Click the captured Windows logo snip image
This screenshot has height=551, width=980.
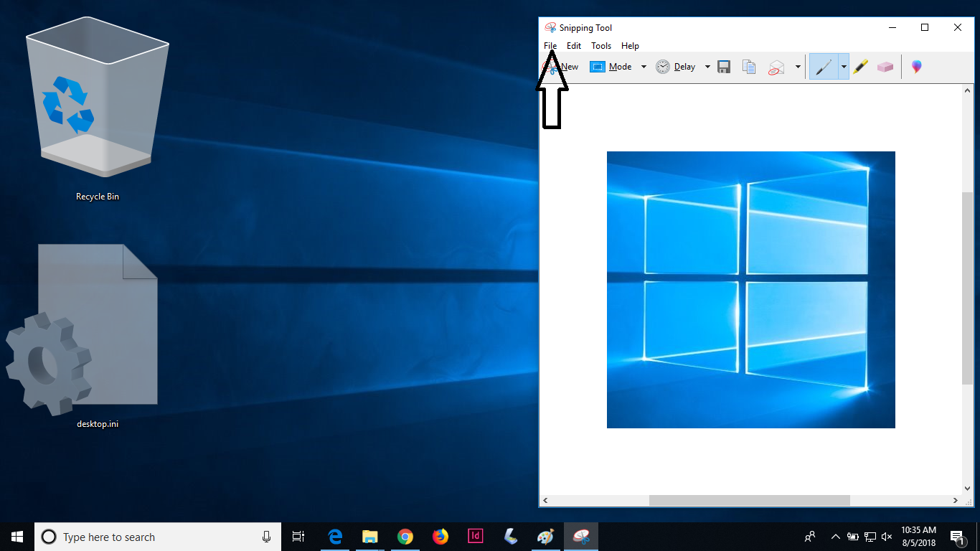click(x=751, y=290)
